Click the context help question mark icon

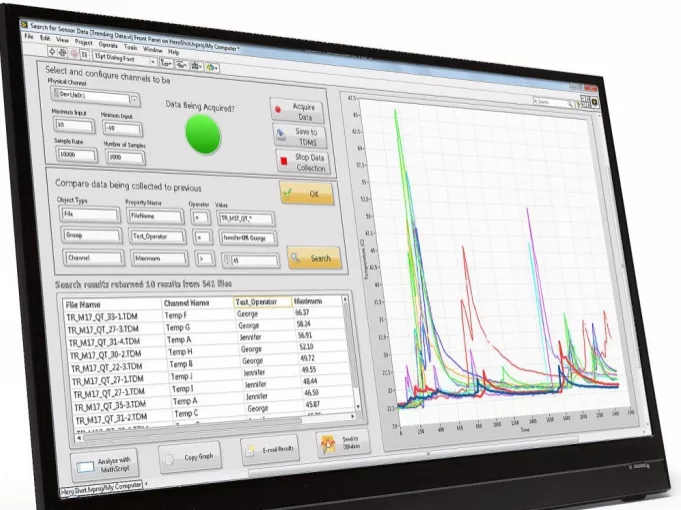click(x=578, y=104)
